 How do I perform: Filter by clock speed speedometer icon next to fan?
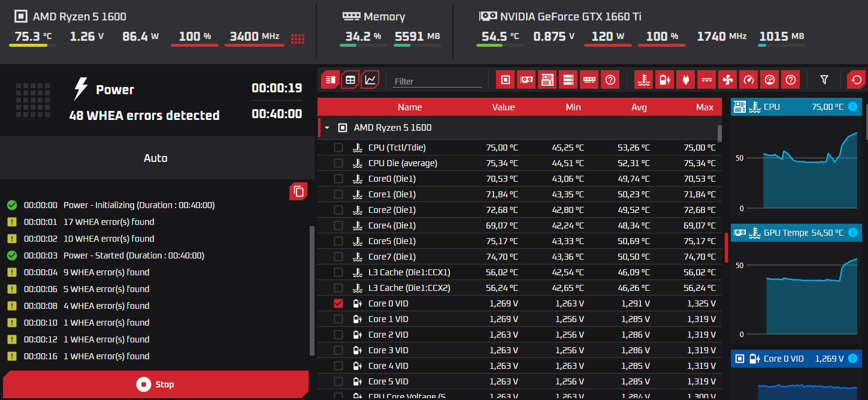[x=748, y=79]
